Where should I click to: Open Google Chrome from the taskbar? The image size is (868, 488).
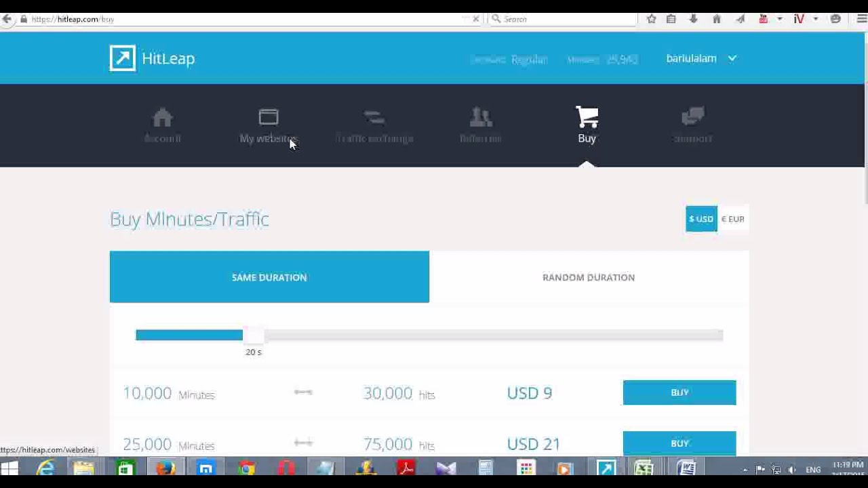[246, 469]
